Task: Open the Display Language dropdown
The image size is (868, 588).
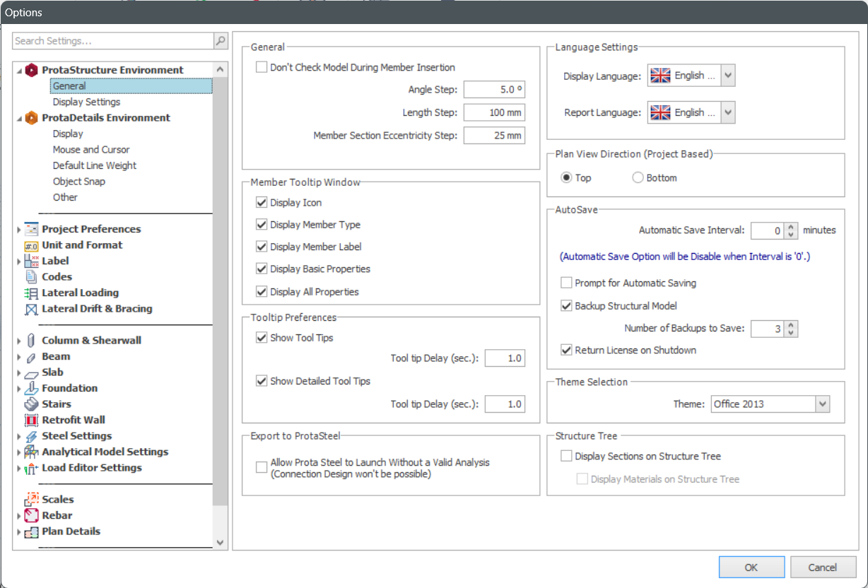Action: 728,76
